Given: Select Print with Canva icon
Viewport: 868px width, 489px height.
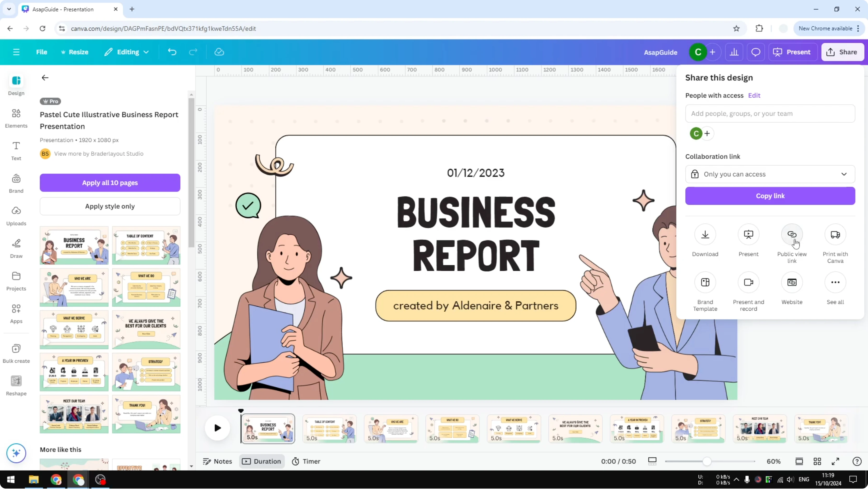Looking at the screenshot, I should [x=835, y=235].
